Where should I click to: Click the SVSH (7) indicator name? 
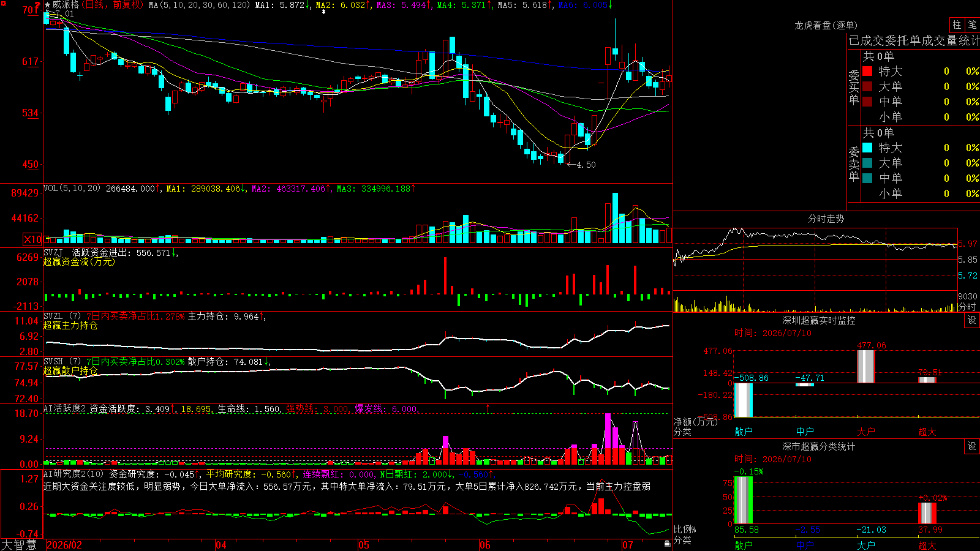[x=62, y=361]
